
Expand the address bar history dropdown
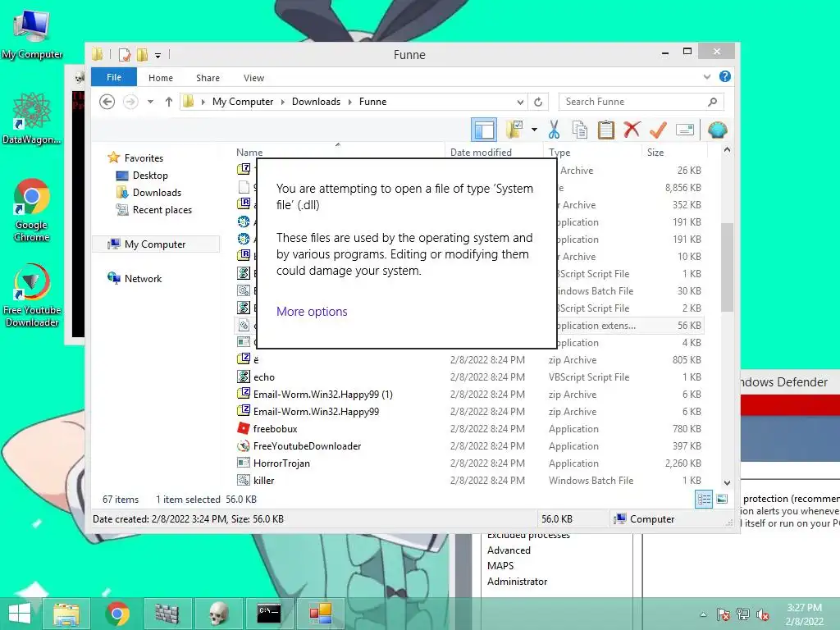(x=519, y=102)
